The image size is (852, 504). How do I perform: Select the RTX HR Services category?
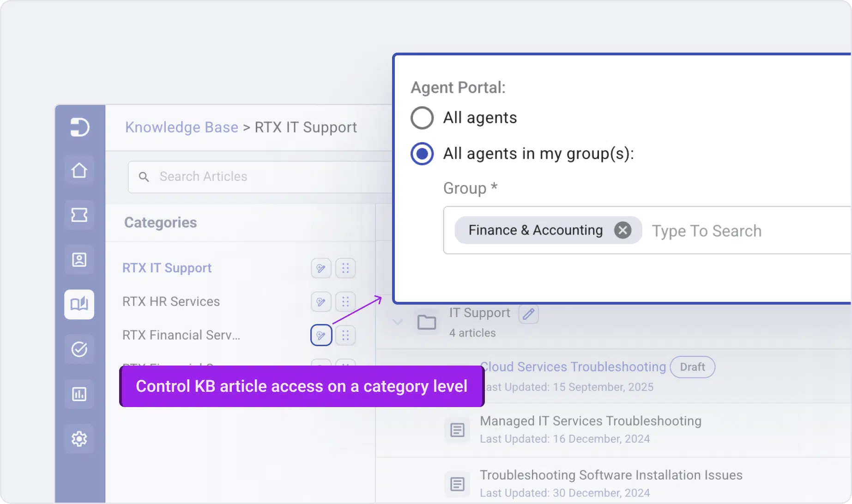[171, 302]
